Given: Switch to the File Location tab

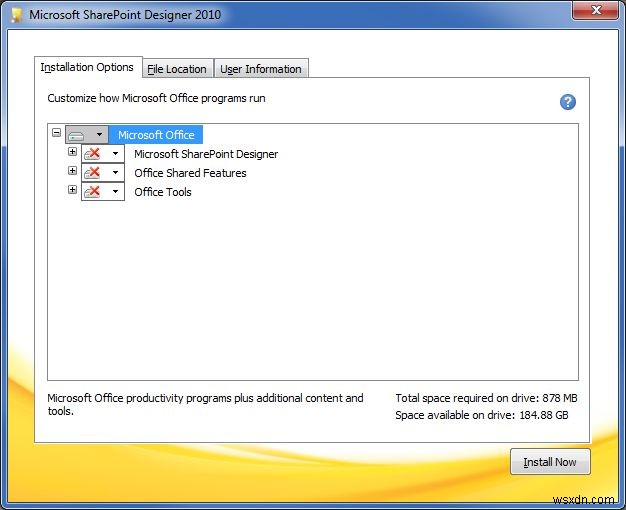Looking at the screenshot, I should (x=177, y=69).
